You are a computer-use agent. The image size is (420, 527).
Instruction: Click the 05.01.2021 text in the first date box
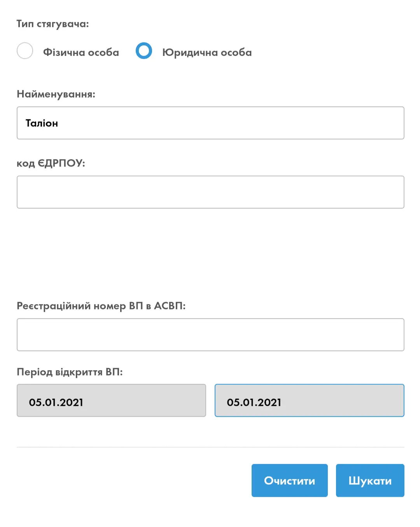pos(56,402)
